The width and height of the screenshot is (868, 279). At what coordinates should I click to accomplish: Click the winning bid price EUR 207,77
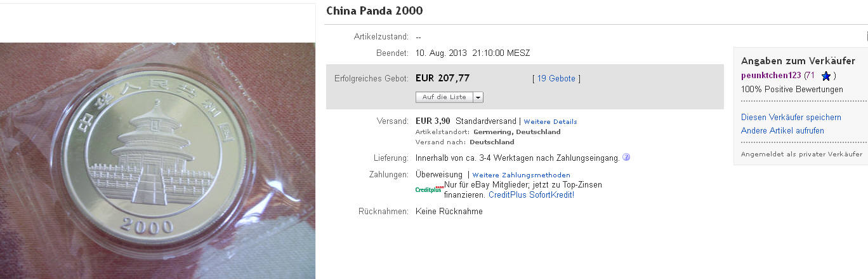pos(442,78)
